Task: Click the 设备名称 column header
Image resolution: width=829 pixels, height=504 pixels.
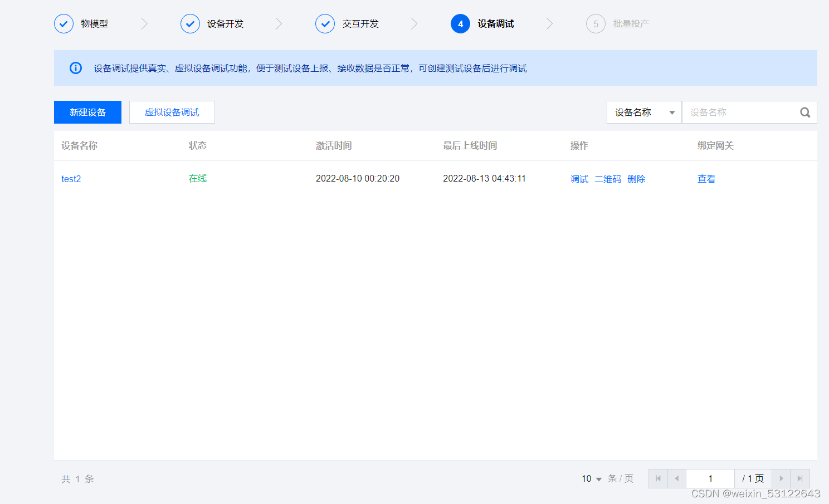Action: (x=80, y=145)
